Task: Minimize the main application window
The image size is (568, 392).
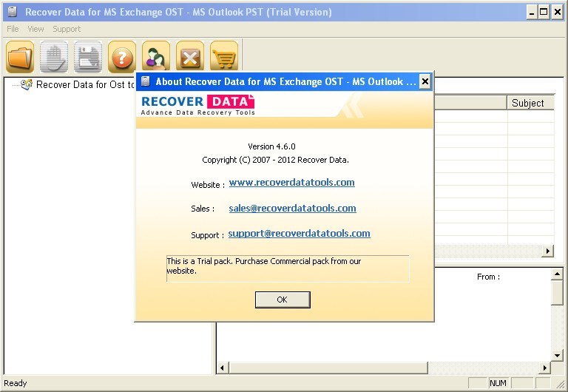Action: point(532,13)
